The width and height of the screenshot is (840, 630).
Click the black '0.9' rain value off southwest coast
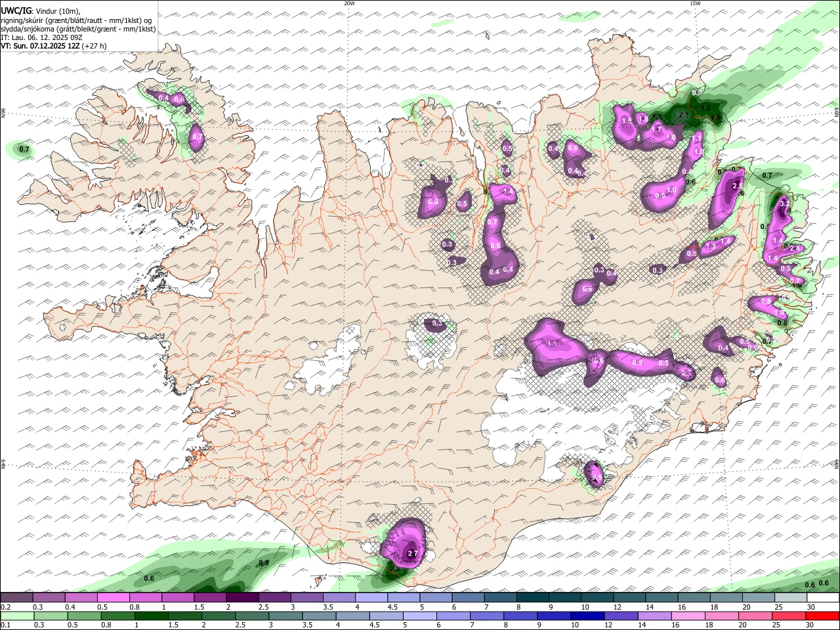[x=264, y=563]
